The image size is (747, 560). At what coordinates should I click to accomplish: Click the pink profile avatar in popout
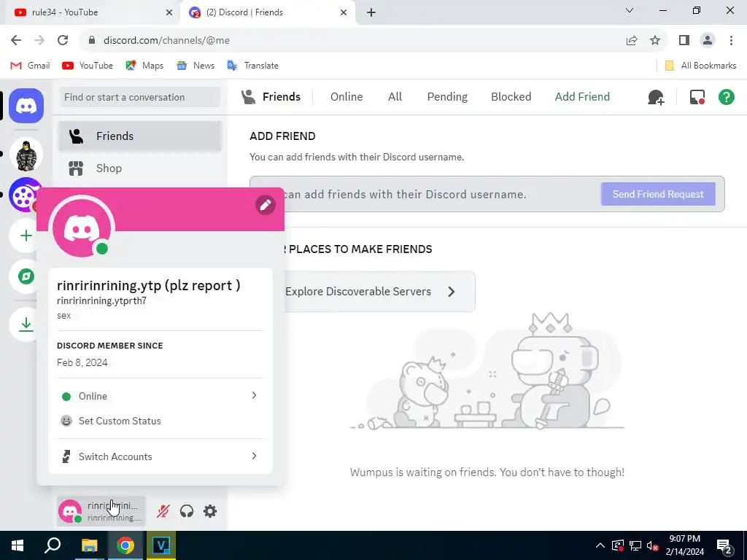[x=82, y=227]
